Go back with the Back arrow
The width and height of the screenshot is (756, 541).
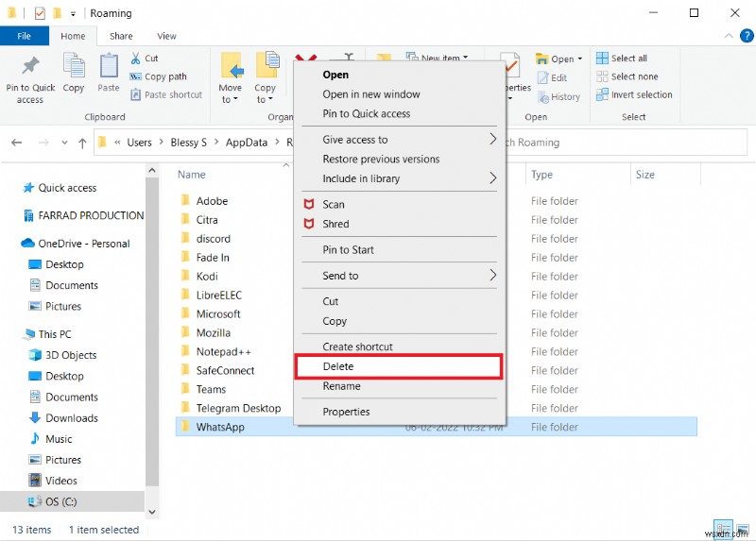point(17,143)
